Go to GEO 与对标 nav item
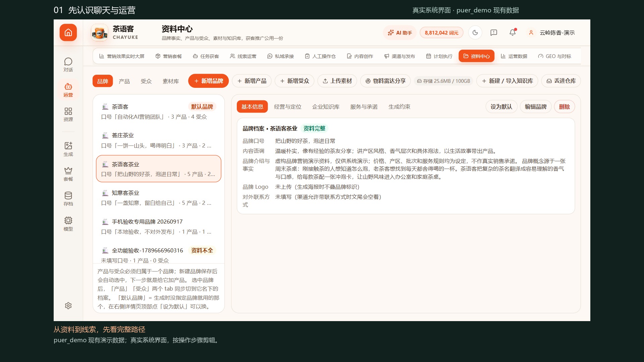The image size is (644, 362). [x=554, y=56]
